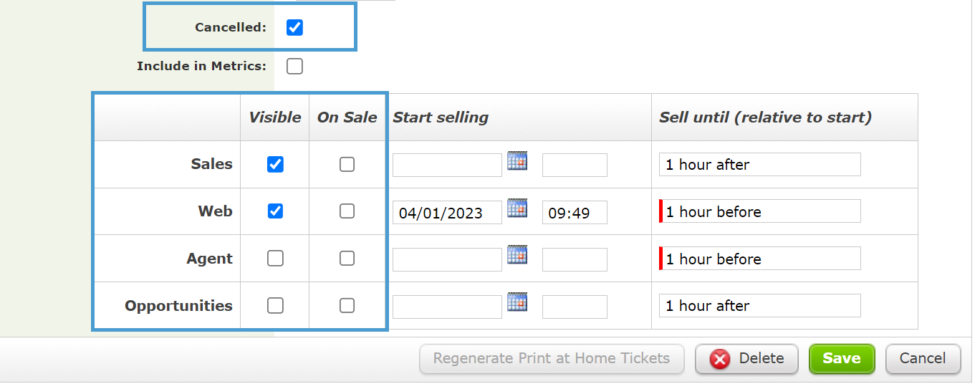Click the Delete button
Image resolution: width=980 pixels, height=389 pixels.
pyautogui.click(x=746, y=359)
